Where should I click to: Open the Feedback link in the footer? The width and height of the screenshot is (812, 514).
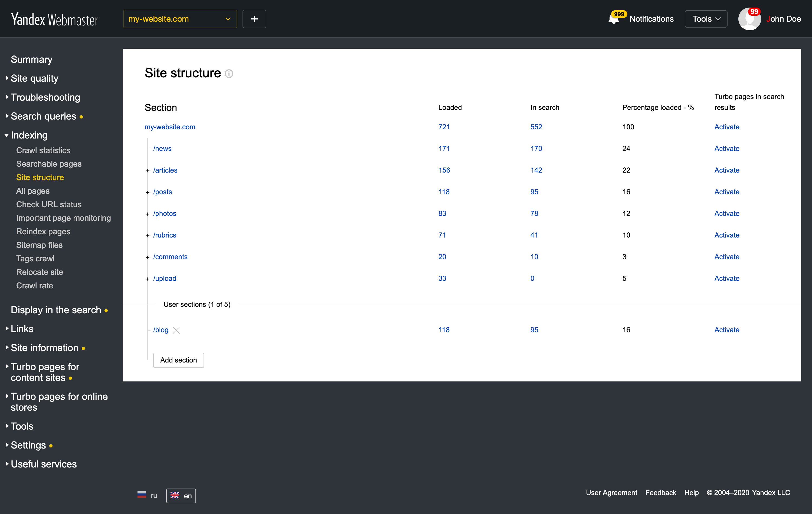[x=661, y=492]
